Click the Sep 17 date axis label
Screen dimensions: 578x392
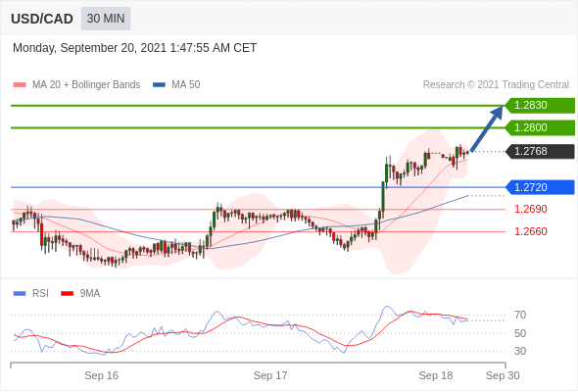[270, 375]
